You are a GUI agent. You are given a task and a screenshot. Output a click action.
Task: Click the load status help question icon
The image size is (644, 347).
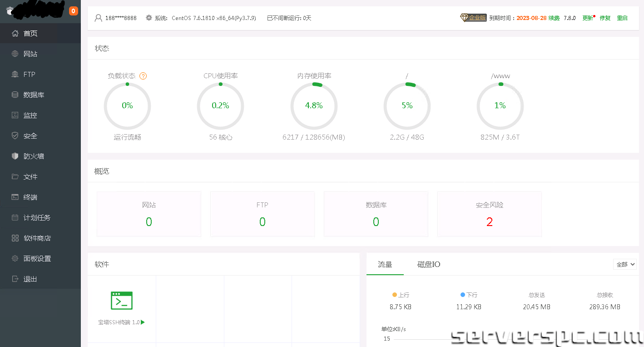coord(143,76)
